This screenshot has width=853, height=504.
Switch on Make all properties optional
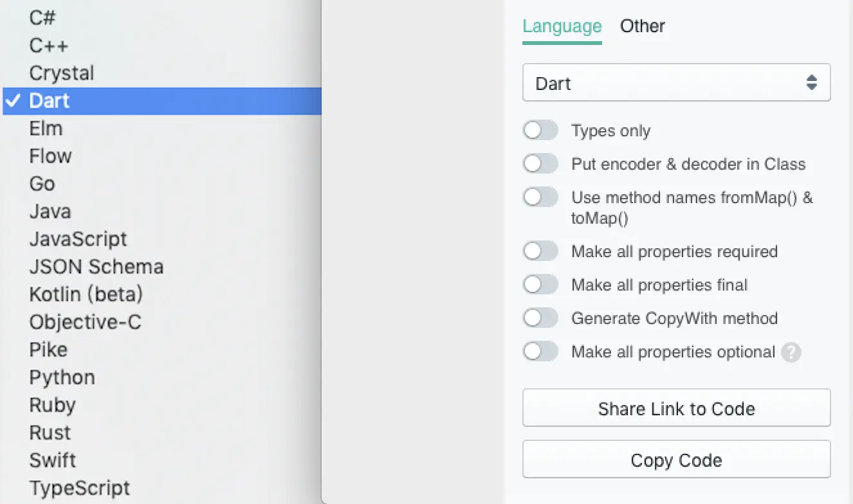click(x=540, y=351)
